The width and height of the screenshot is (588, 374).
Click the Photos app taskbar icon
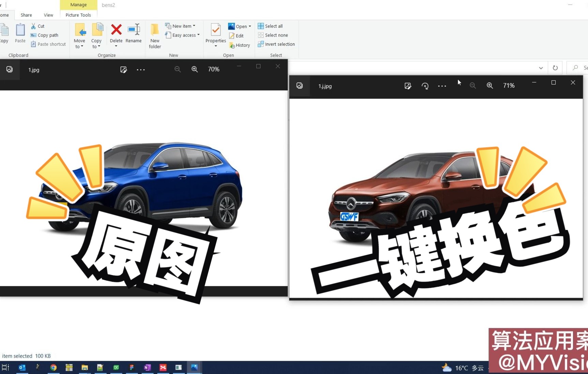point(194,368)
